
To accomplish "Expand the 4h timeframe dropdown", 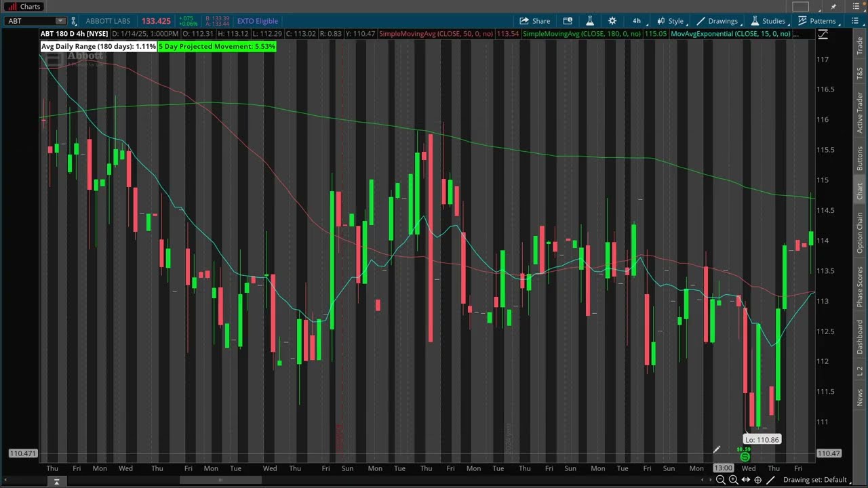I will click(x=637, y=21).
